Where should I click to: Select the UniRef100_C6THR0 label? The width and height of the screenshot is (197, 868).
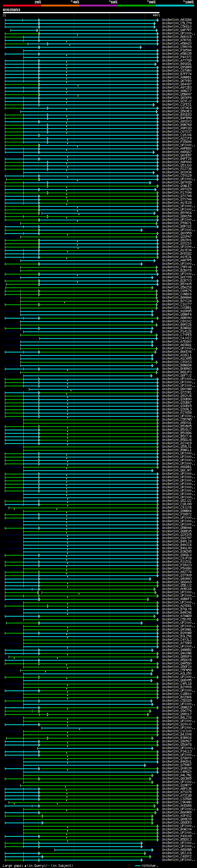click(x=177, y=71)
